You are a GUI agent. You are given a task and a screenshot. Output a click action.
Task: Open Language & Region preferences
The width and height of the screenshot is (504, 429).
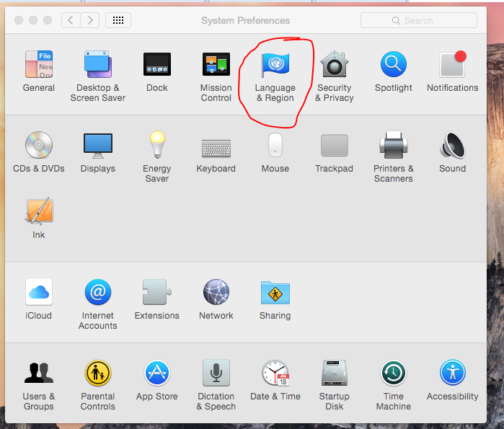(275, 64)
